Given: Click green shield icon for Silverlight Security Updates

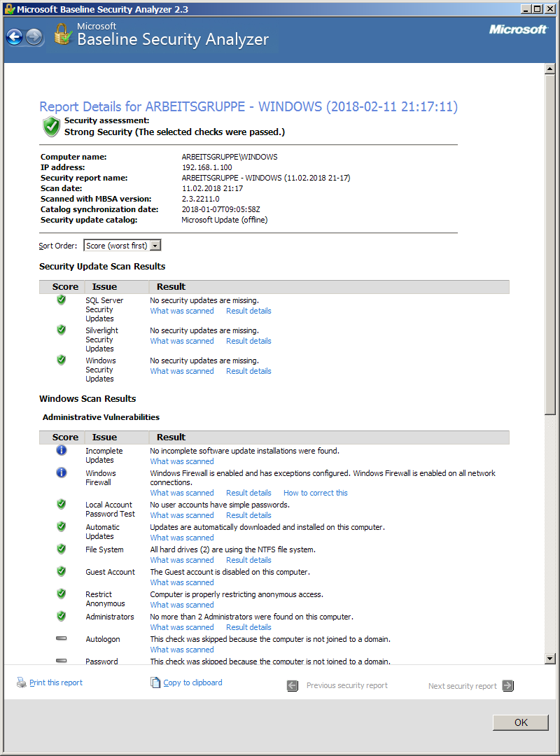Looking at the screenshot, I should (x=62, y=330).
